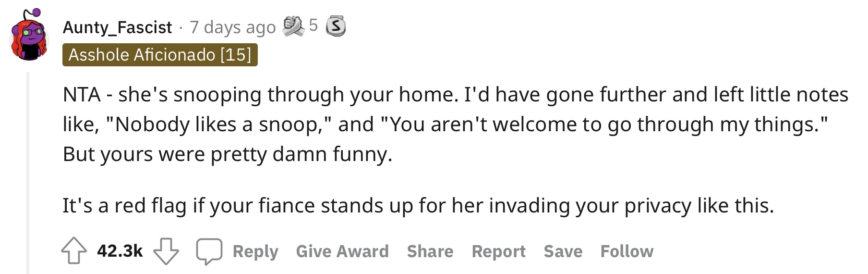This screenshot has height=274, width=868.
Task: Click the speech bubble comment icon
Action: pos(209,251)
